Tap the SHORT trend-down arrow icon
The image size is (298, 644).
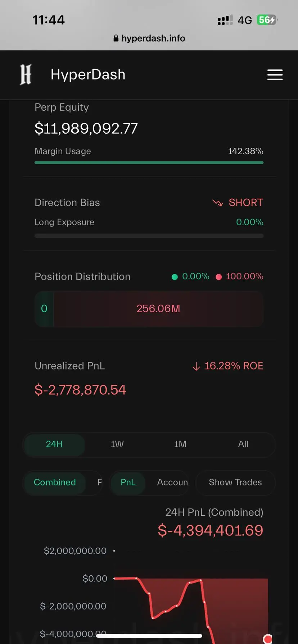[x=218, y=203]
